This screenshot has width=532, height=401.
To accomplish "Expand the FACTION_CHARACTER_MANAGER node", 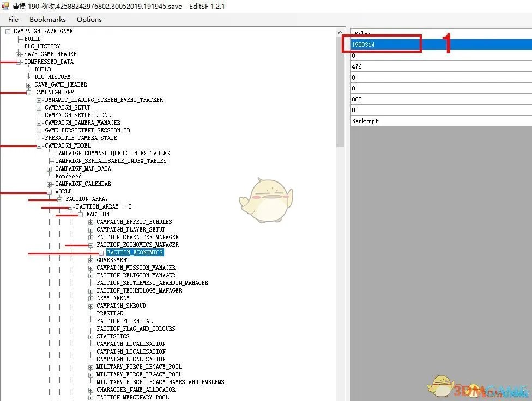I will (x=91, y=238).
